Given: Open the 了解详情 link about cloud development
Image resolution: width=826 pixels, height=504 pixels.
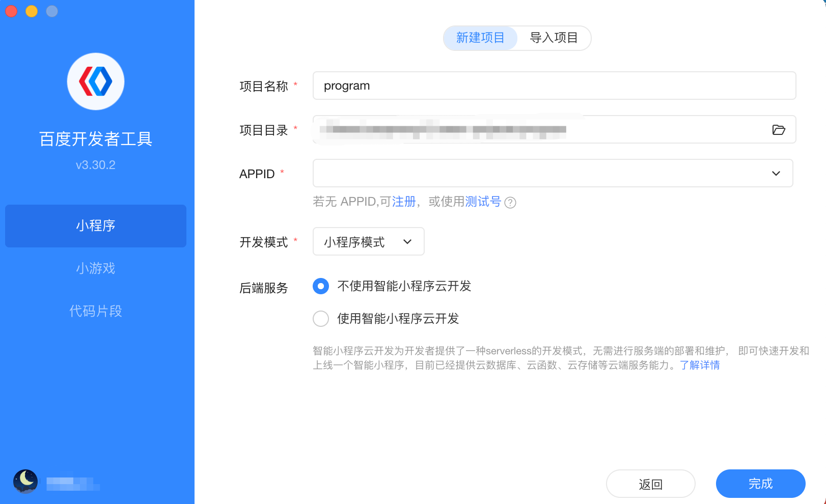Looking at the screenshot, I should [700, 365].
